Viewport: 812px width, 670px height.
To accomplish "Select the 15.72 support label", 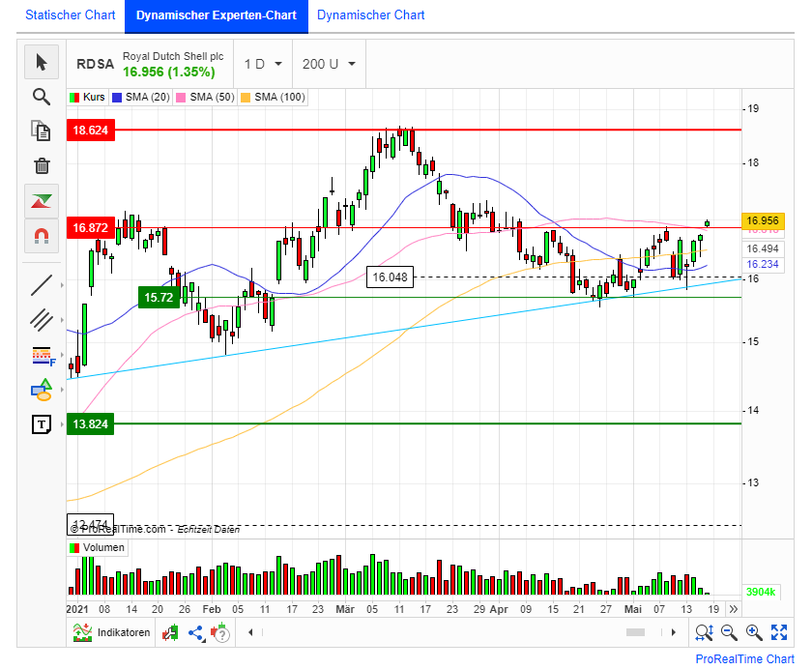I will point(159,297).
